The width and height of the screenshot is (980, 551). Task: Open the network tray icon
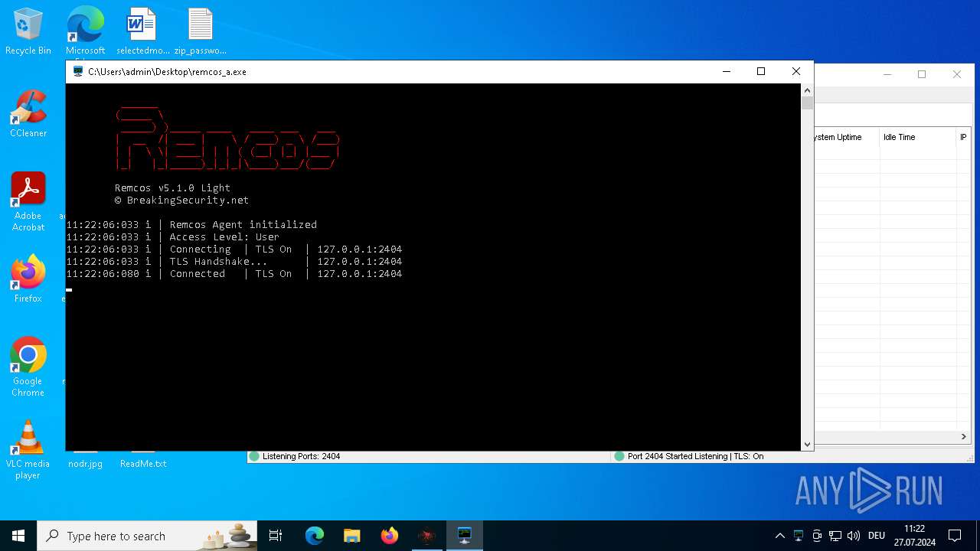[x=835, y=536]
